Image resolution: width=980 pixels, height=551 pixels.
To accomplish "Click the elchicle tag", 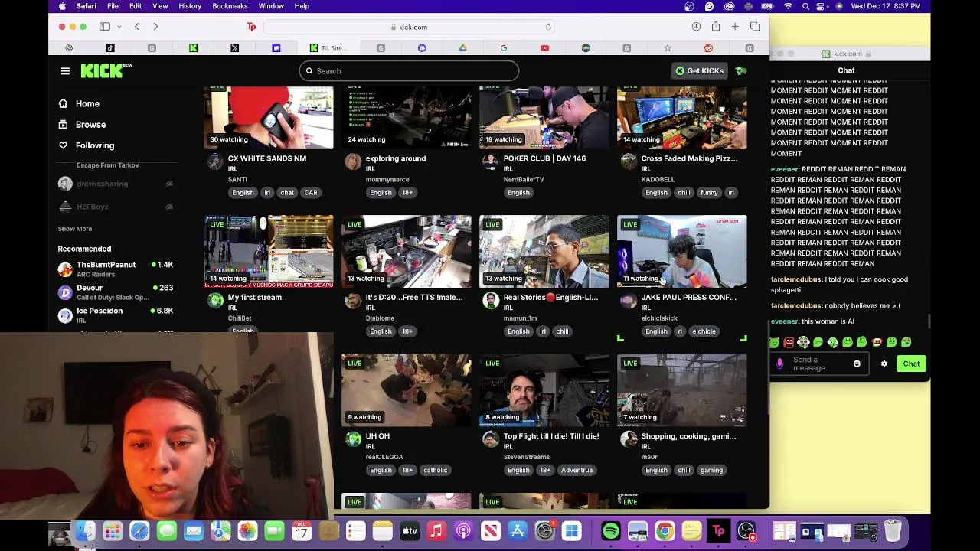I will 704,331.
